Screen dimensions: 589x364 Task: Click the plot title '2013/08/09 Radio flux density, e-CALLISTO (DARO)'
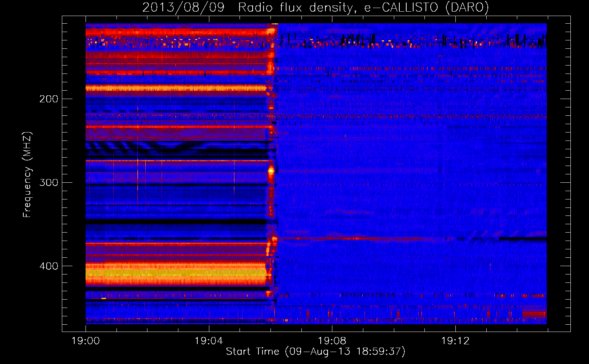(316, 7)
